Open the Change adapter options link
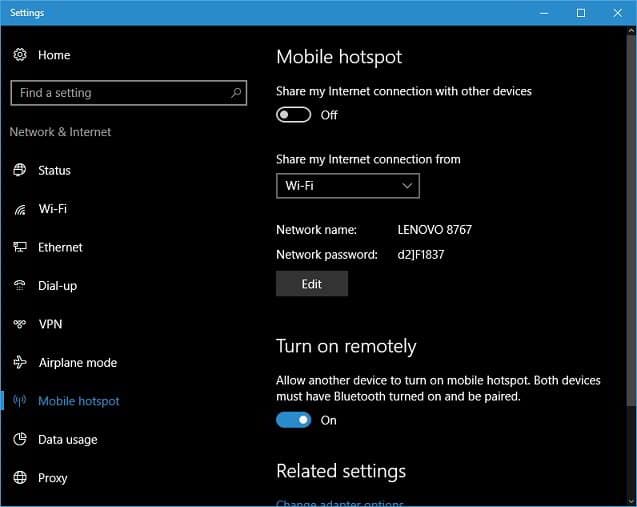 pos(340,503)
